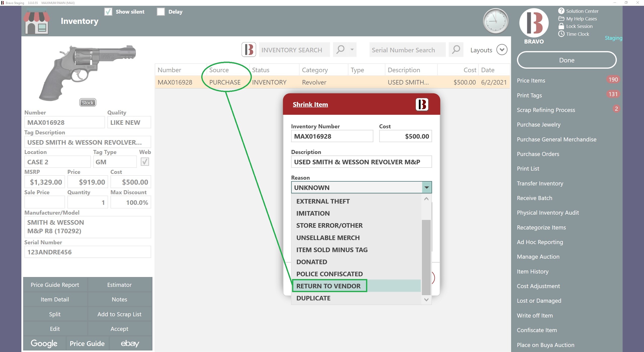Open Price Guide Report
This screenshot has width=644, height=352.
(55, 285)
